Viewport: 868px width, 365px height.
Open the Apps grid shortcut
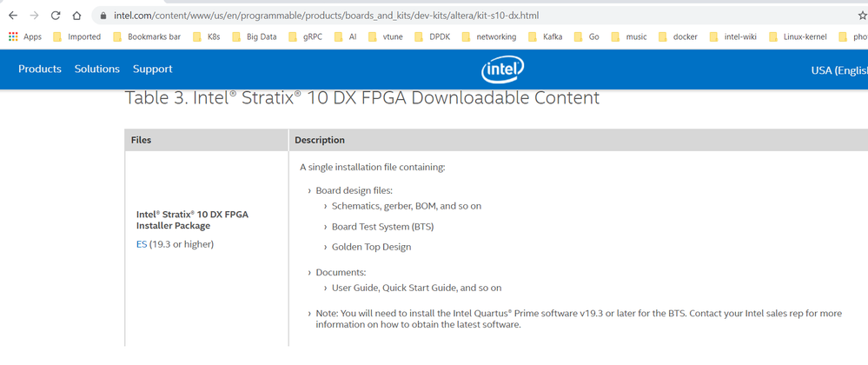(25, 37)
